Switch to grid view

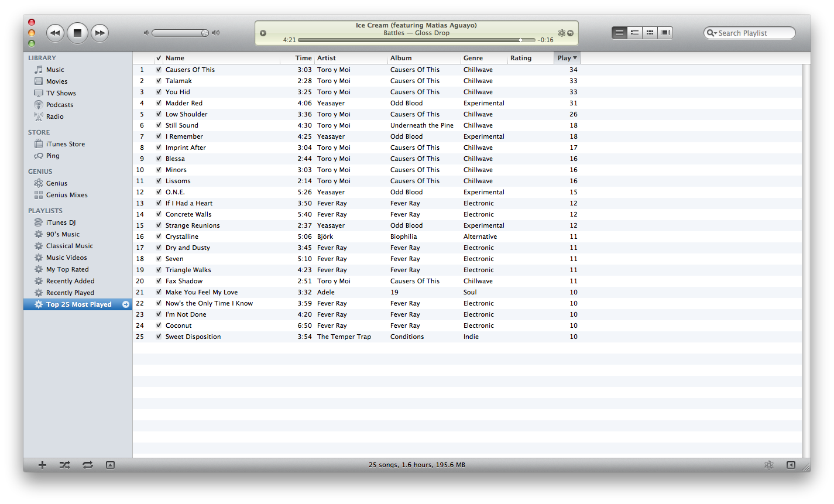[x=650, y=33]
